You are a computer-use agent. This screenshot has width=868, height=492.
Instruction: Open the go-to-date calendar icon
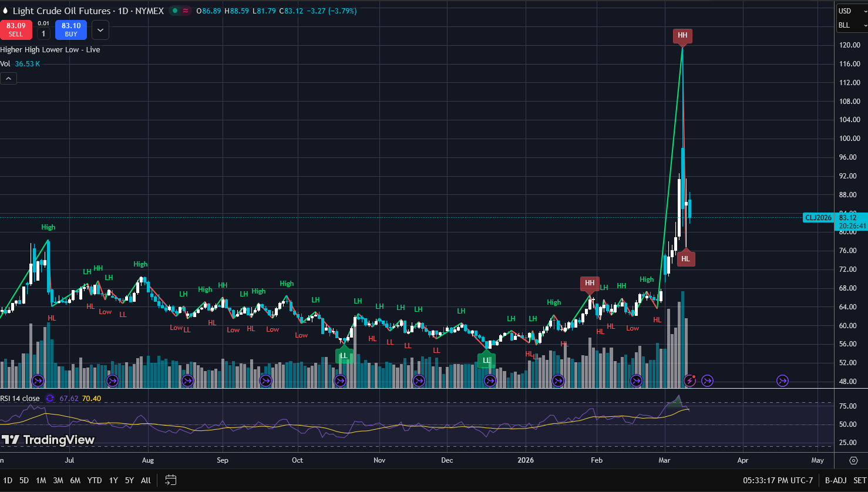[171, 480]
